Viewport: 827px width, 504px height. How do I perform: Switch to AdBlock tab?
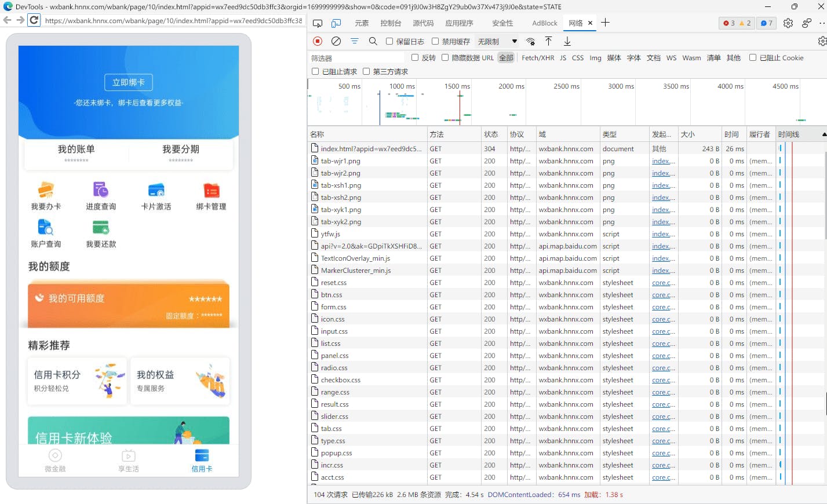click(545, 23)
